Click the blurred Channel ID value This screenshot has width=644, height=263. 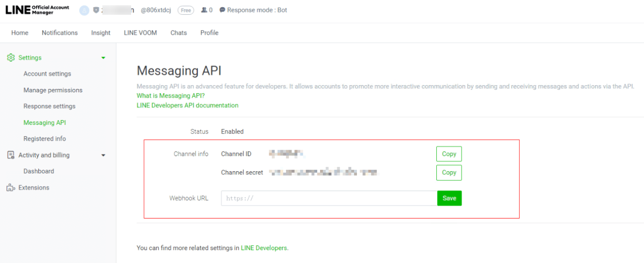[x=287, y=154]
